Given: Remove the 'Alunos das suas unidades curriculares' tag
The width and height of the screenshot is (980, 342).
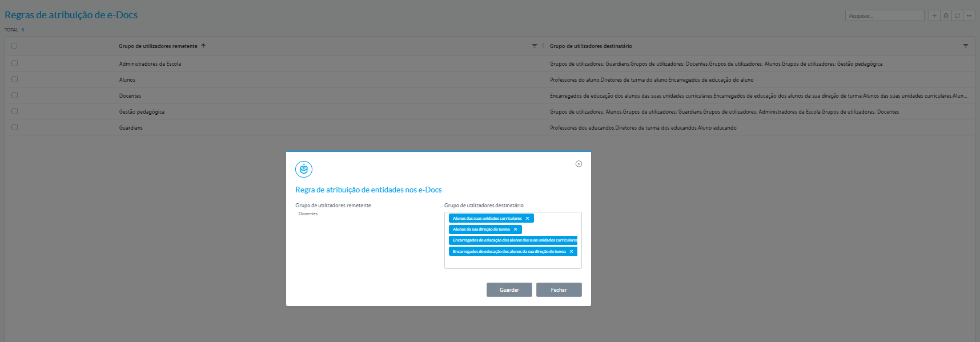Looking at the screenshot, I should (527, 218).
